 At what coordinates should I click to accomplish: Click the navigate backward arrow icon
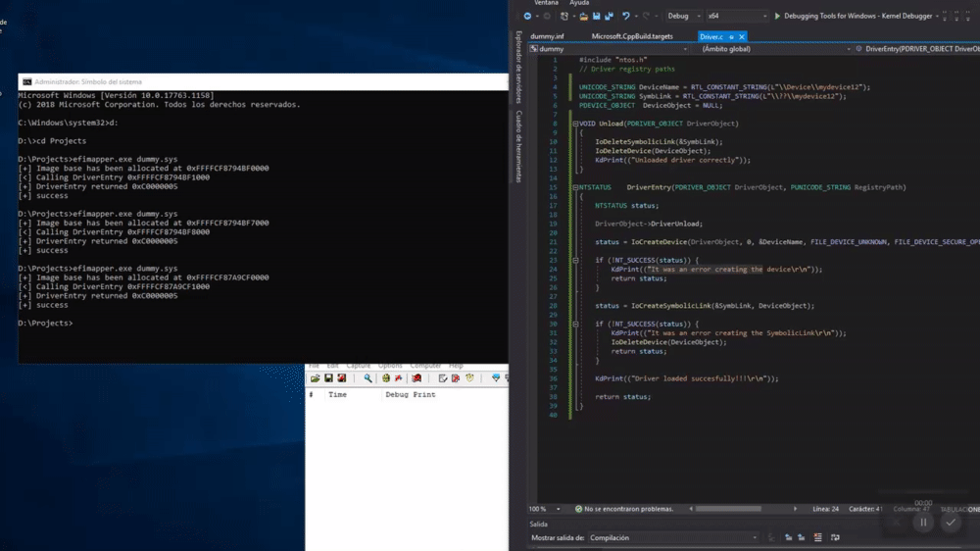point(527,17)
